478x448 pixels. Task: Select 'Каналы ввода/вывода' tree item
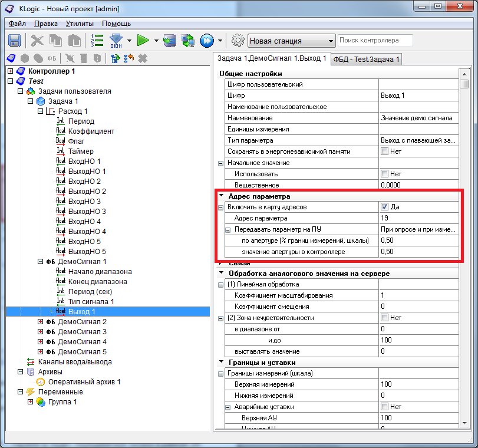(x=75, y=362)
